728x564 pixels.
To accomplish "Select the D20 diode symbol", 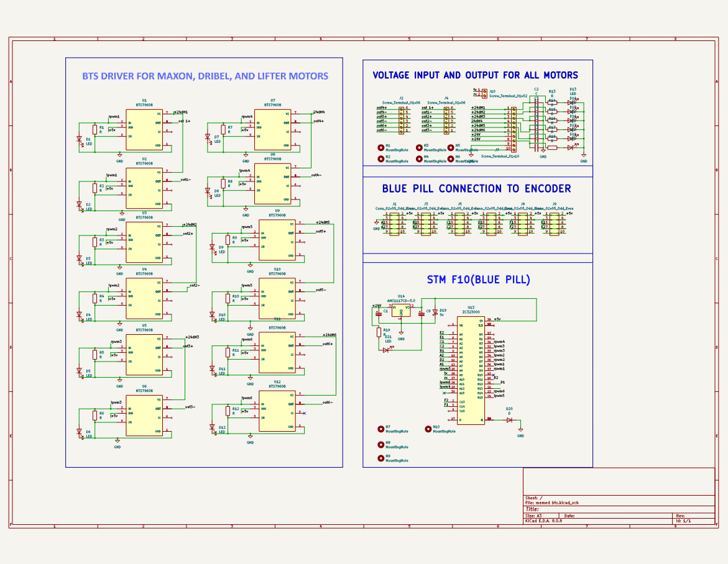I will click(509, 420).
